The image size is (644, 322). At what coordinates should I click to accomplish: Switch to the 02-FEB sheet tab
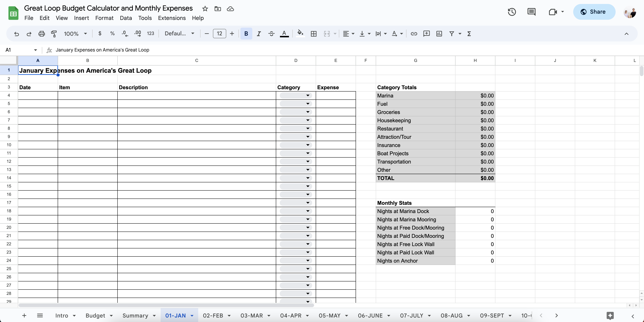213,316
